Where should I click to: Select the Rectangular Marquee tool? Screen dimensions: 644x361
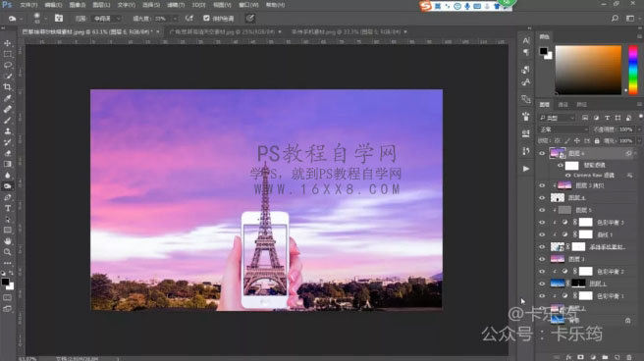click(x=8, y=54)
